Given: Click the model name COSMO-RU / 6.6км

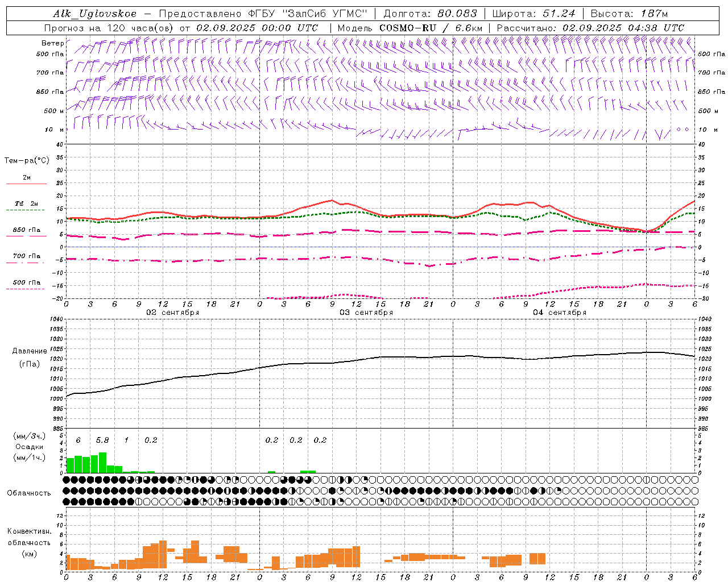Looking at the screenshot, I should coord(431,28).
